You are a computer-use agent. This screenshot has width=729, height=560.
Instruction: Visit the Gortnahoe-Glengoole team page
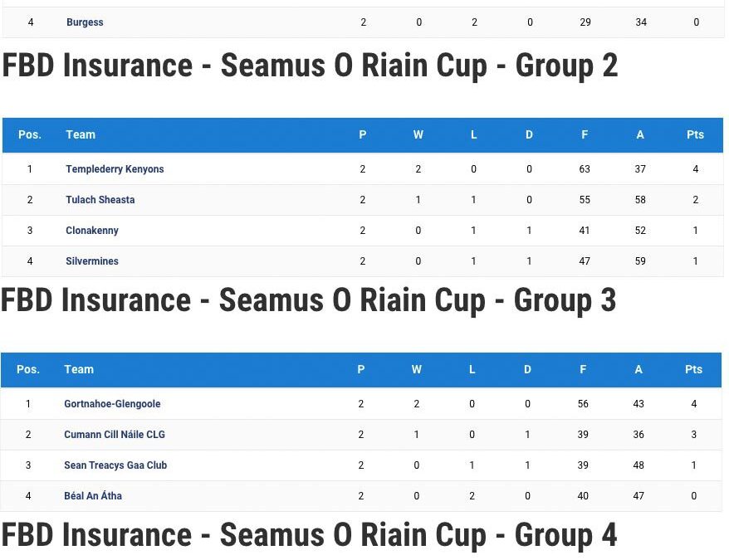click(x=112, y=404)
